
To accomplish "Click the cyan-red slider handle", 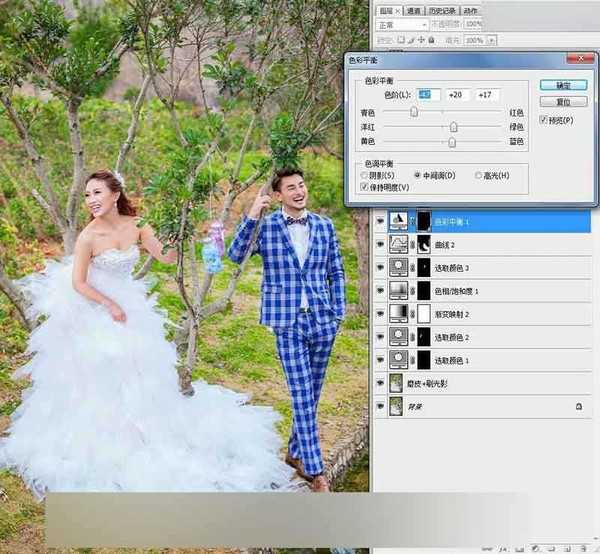I will (414, 112).
